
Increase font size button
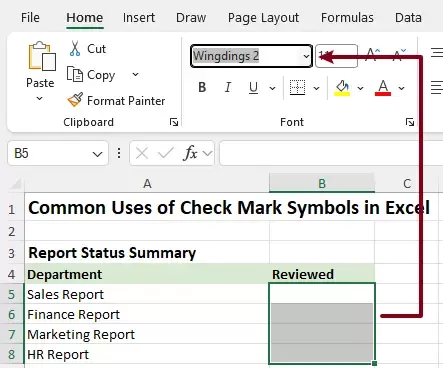click(373, 55)
